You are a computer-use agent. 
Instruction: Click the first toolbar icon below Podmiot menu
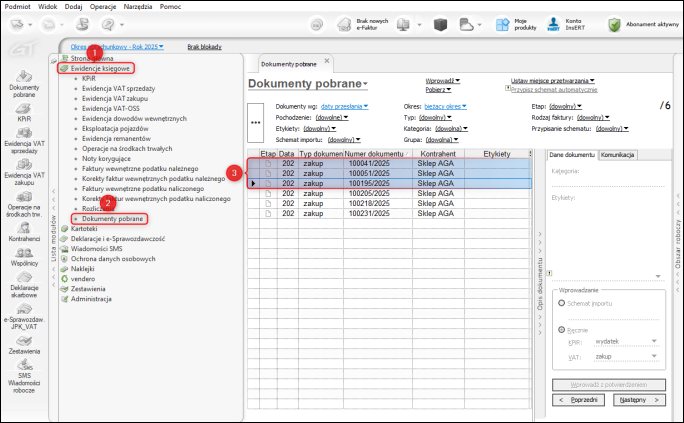(17, 24)
